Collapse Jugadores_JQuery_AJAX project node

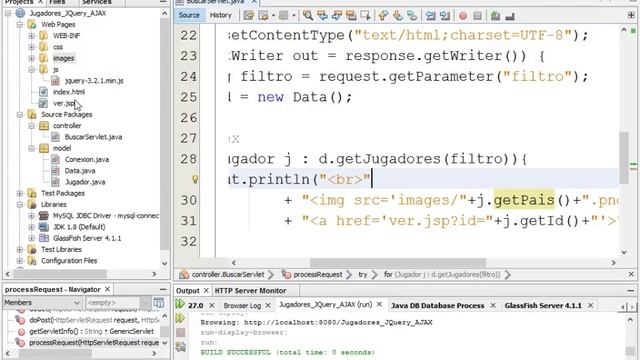[8, 13]
